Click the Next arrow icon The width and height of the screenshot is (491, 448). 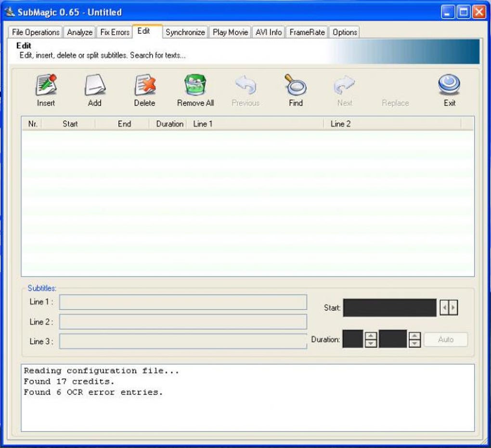pyautogui.click(x=345, y=85)
